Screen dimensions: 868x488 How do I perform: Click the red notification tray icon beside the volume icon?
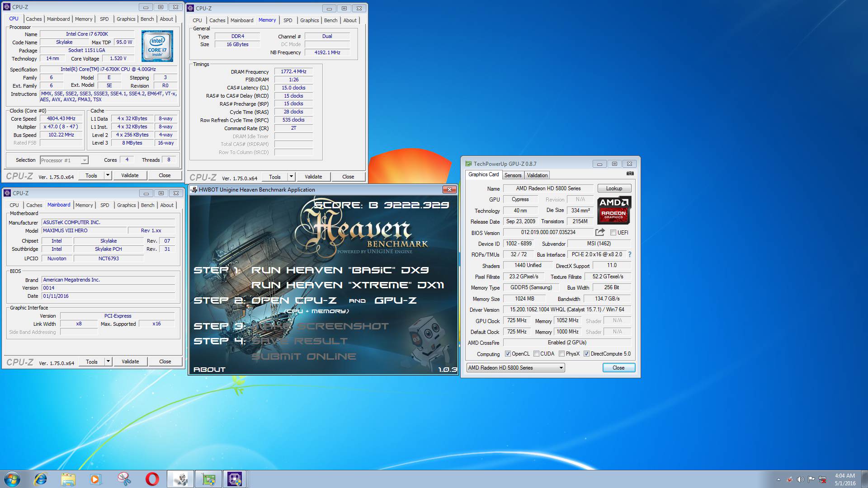click(789, 479)
